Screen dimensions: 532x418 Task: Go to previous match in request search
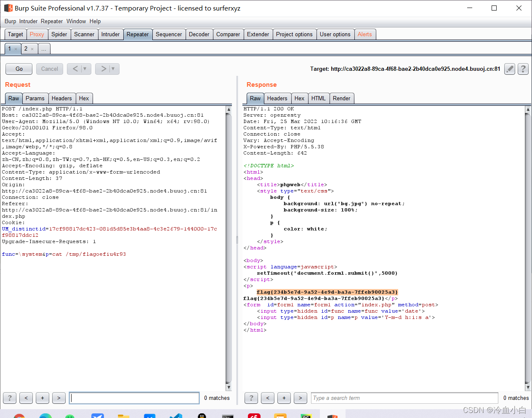[x=26, y=398]
